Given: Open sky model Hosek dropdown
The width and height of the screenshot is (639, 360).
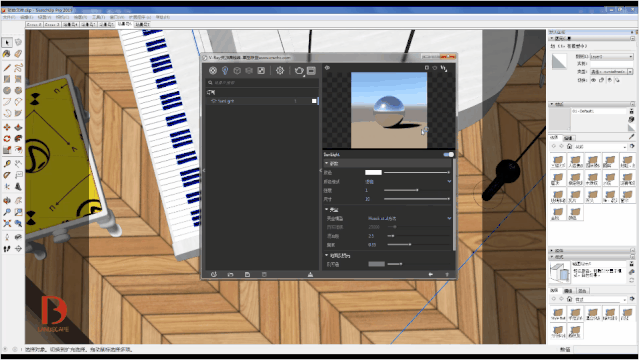Looking at the screenshot, I should pos(449,219).
